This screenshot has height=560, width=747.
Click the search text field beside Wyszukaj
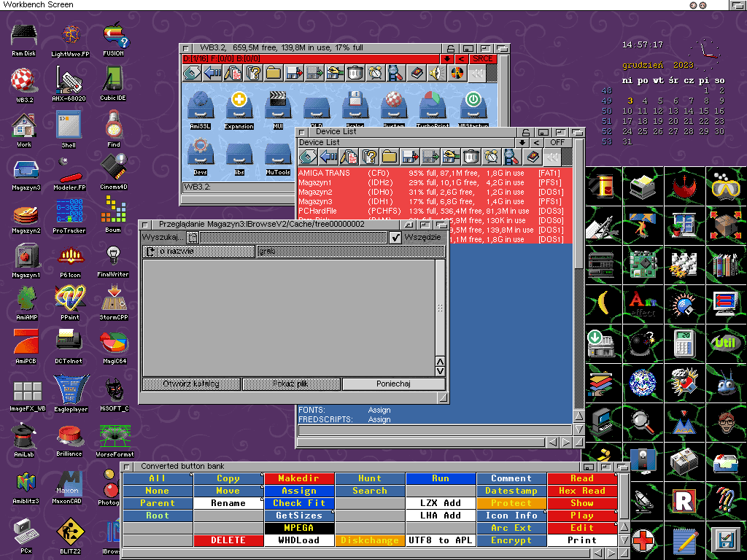(293, 237)
